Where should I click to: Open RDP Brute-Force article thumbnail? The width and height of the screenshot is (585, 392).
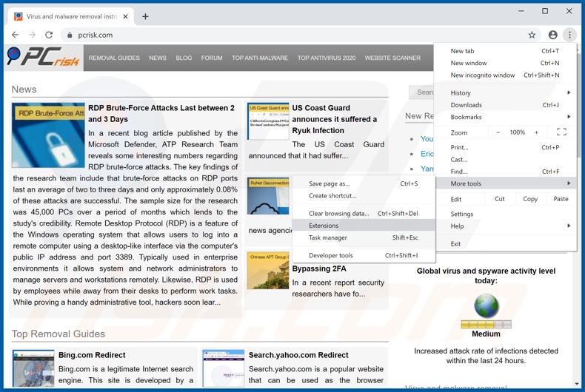48,135
